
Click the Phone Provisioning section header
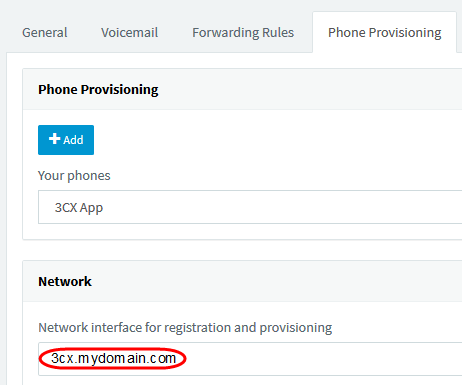click(98, 89)
